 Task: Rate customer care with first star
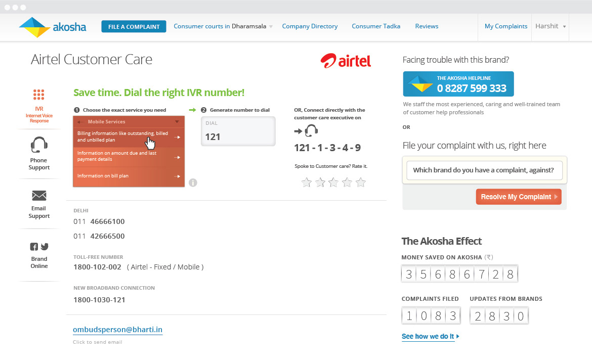point(306,183)
